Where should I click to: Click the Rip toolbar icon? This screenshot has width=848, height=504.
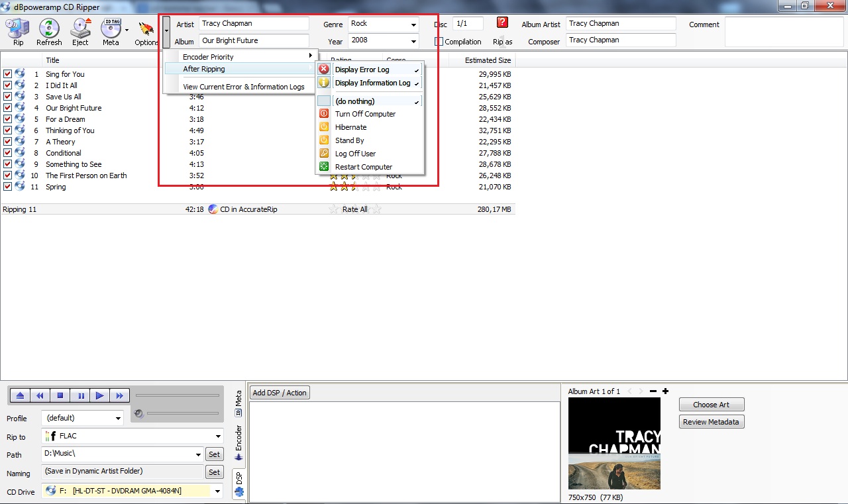[x=18, y=31]
